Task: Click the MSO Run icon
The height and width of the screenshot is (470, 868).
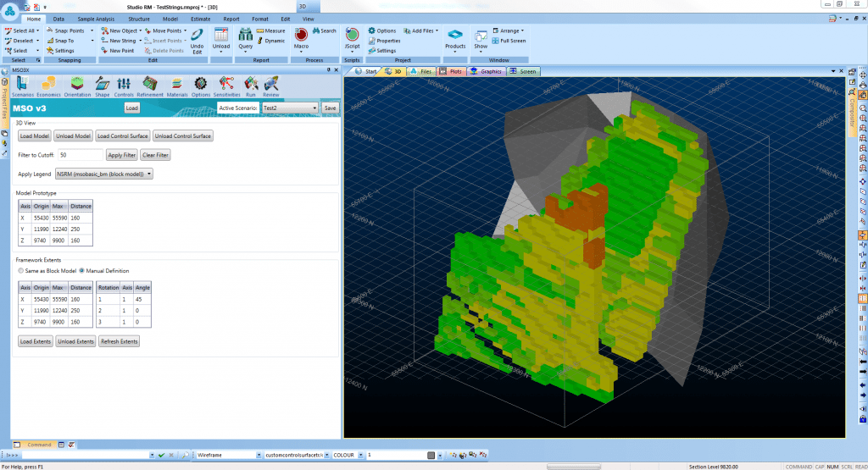Action: click(251, 86)
